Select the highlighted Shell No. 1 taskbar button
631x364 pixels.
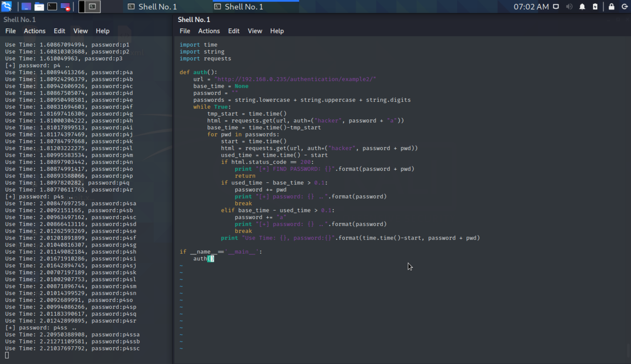click(x=256, y=7)
